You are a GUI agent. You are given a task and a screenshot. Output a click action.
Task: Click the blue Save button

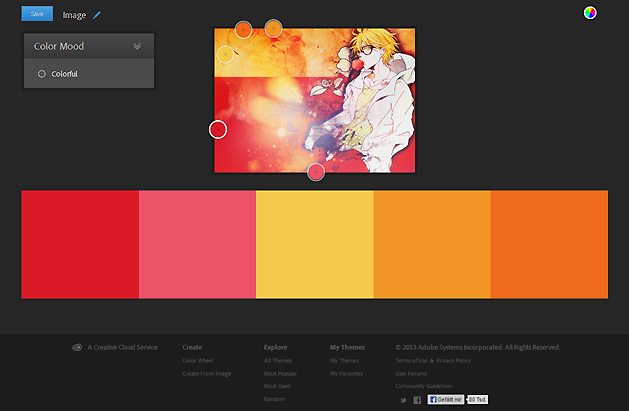click(37, 14)
